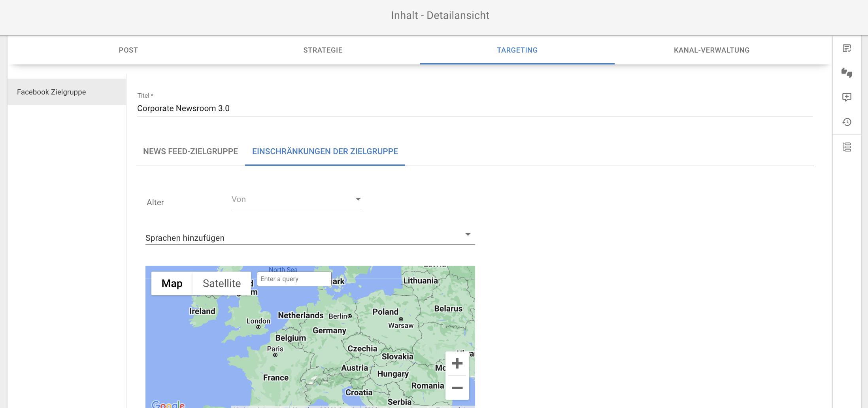Image resolution: width=868 pixels, height=408 pixels.
Task: Click the map Enter a query search box
Action: click(294, 279)
